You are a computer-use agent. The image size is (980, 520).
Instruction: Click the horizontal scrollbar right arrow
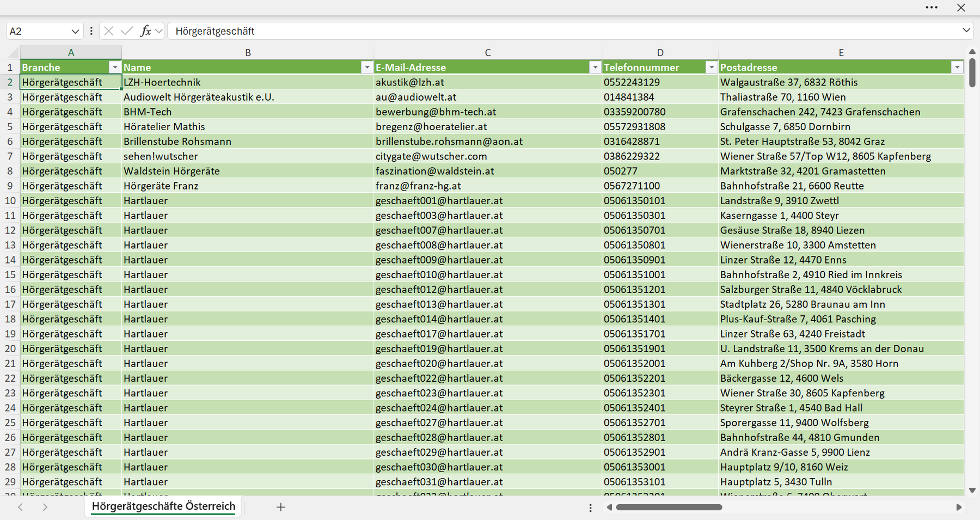pyautogui.click(x=959, y=507)
